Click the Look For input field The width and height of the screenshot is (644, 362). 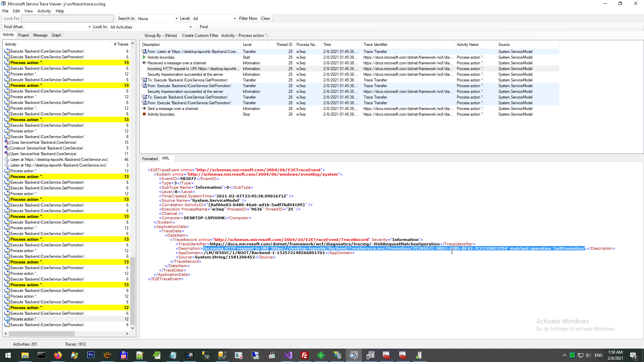click(67, 18)
